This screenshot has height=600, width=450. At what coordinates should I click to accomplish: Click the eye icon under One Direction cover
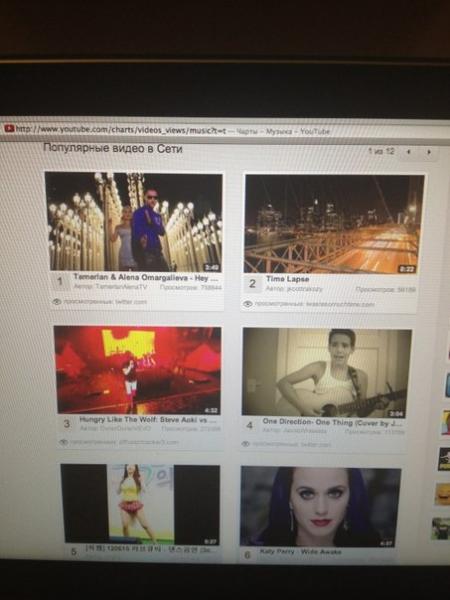click(x=246, y=444)
